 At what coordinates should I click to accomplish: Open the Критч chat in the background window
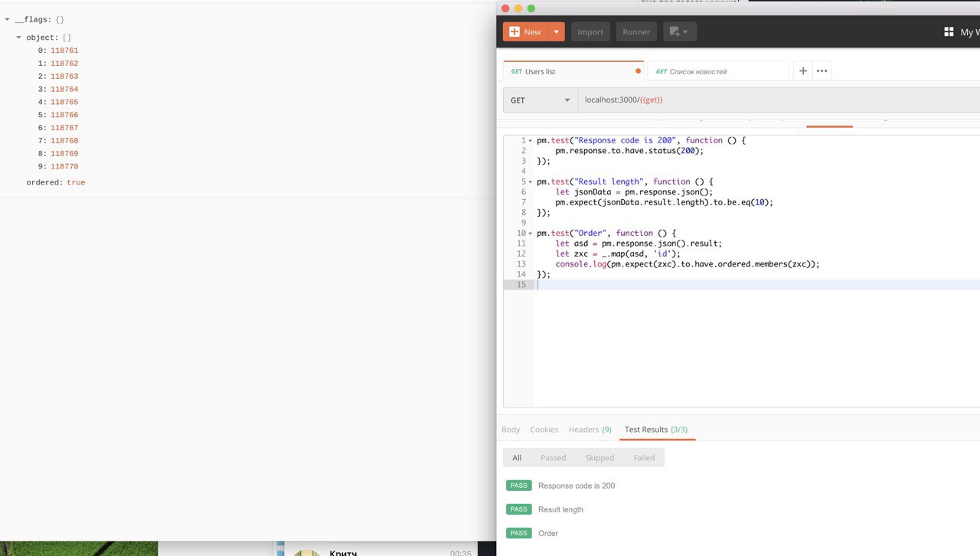click(381, 551)
